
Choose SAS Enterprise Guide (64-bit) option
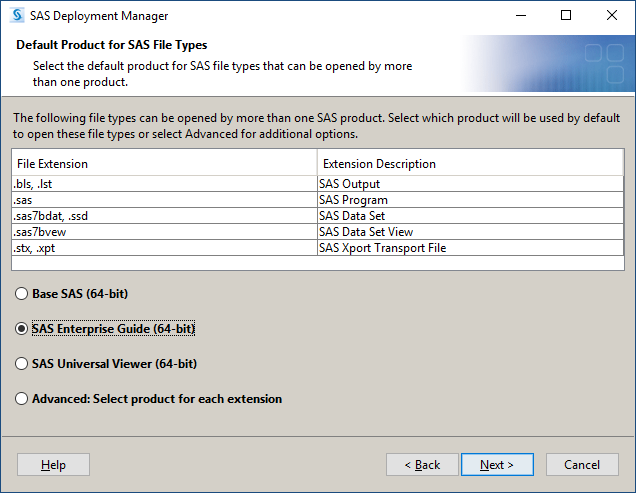(22, 329)
